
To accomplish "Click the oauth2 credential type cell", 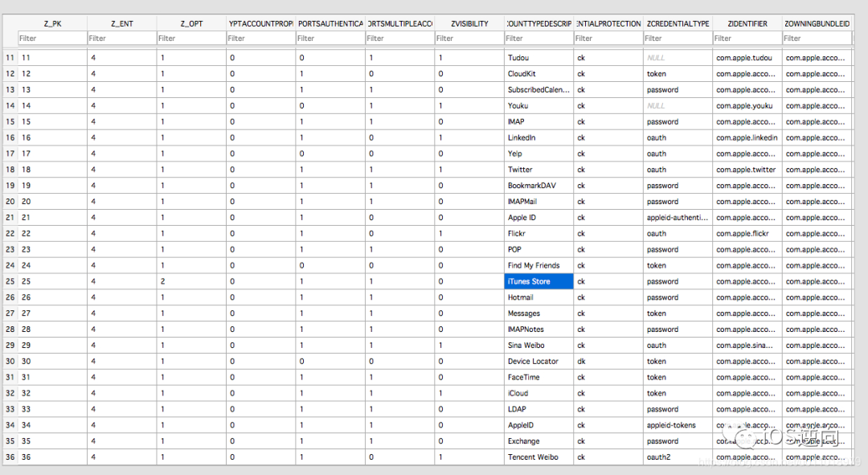I will (x=678, y=457).
